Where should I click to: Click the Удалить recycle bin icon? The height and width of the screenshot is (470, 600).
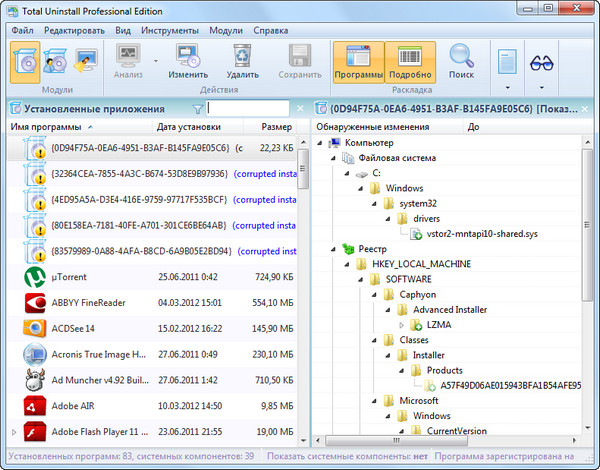(x=242, y=56)
